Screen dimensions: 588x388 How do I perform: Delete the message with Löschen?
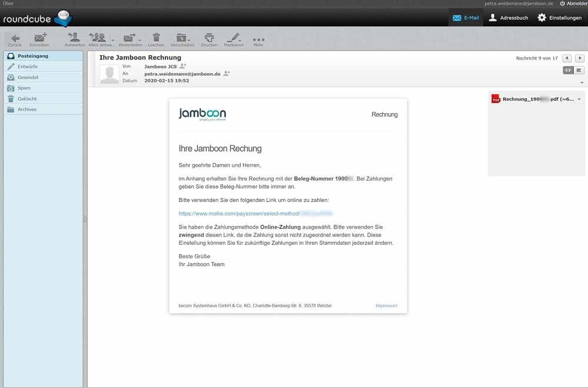tap(156, 40)
